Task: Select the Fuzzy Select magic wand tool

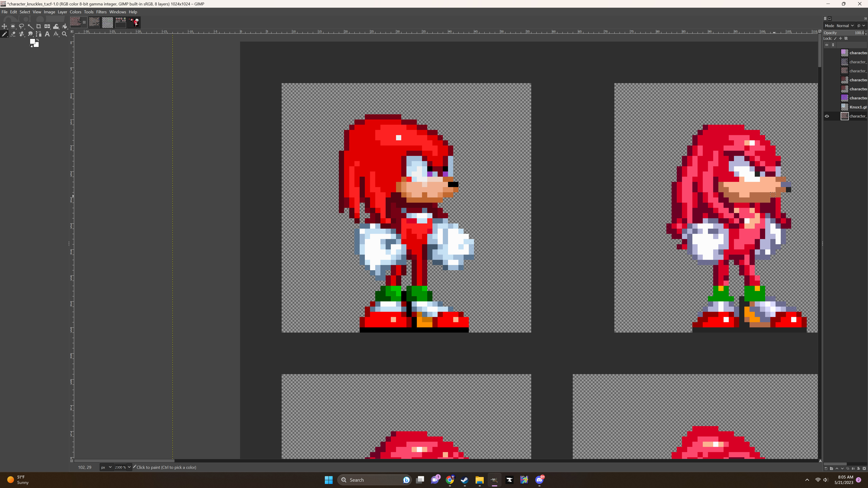Action: (x=30, y=26)
